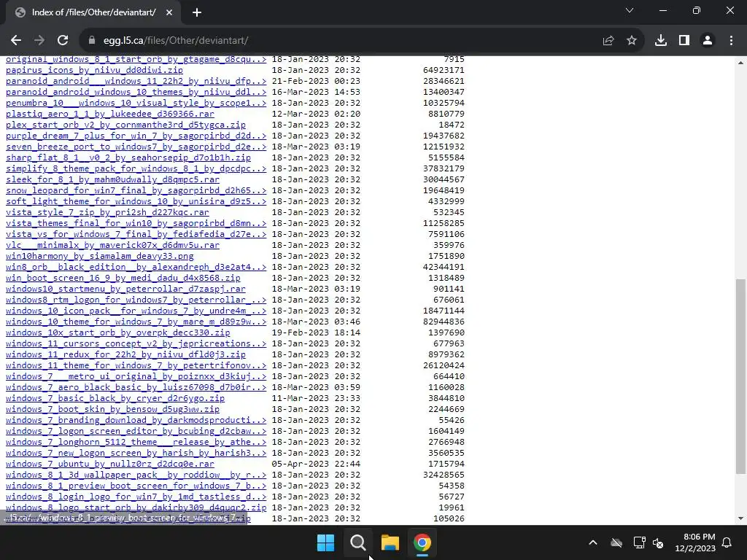Open the clock showing 8:06 PM
The height and width of the screenshot is (560, 747).
pos(695,542)
